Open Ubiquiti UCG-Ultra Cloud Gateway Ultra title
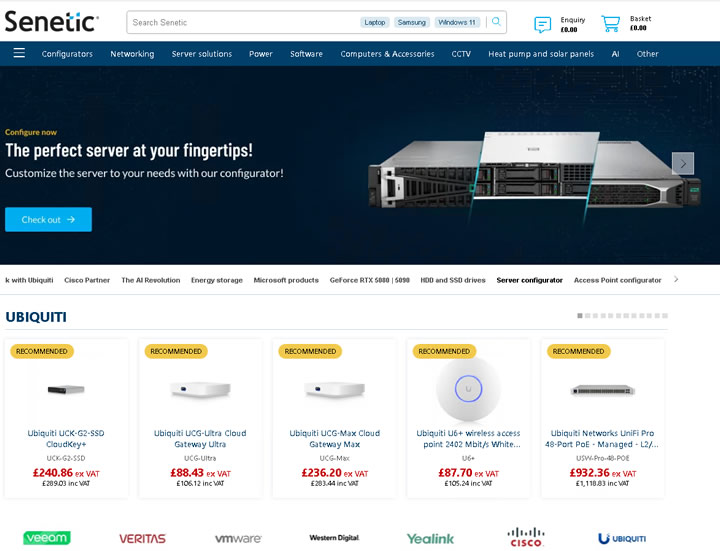 click(200, 439)
